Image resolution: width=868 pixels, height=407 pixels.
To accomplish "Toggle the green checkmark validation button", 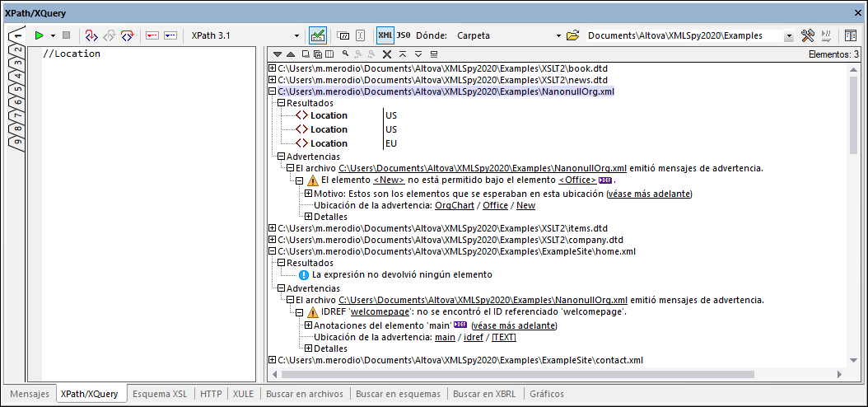I will pyautogui.click(x=317, y=36).
